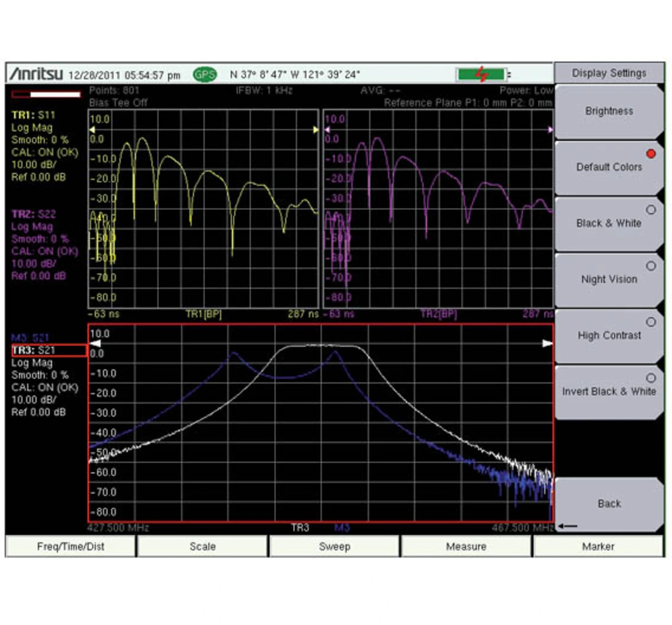672x625 pixels.
Task: Go Back from Display Settings
Action: click(609, 504)
